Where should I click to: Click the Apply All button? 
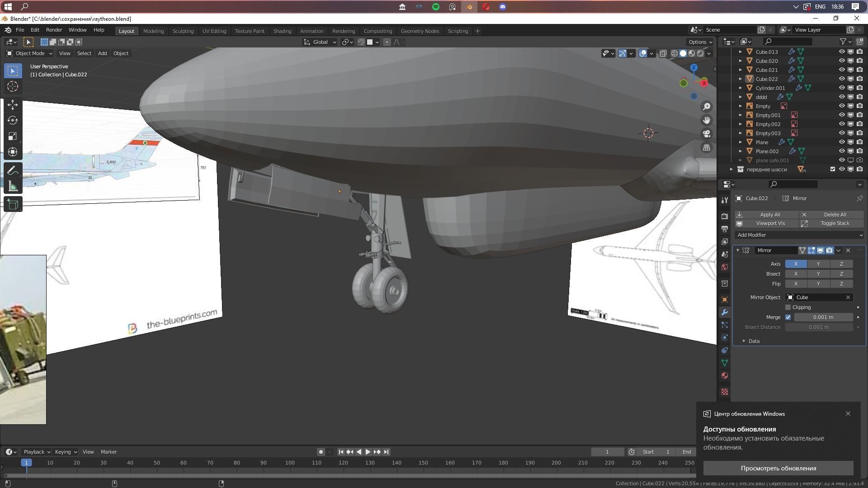point(767,215)
